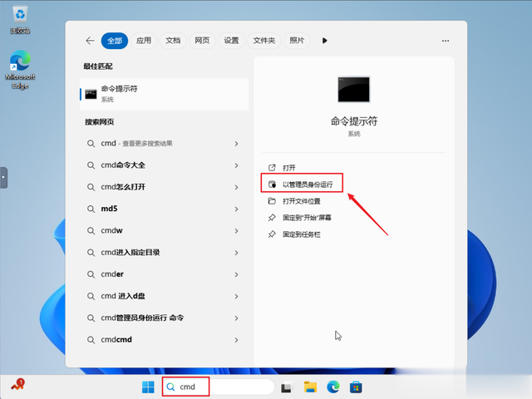Switch to the 文件夹 filter tab
Viewport: 532px width, 399px height.
pos(264,41)
